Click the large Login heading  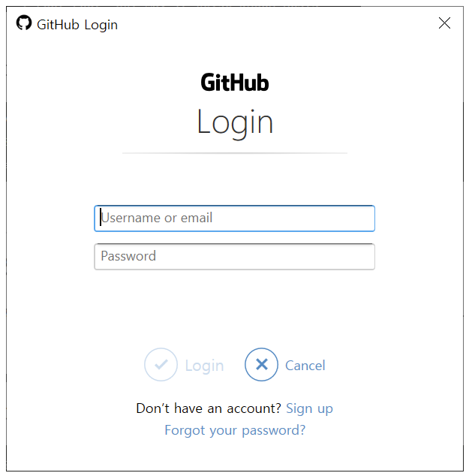(x=235, y=123)
